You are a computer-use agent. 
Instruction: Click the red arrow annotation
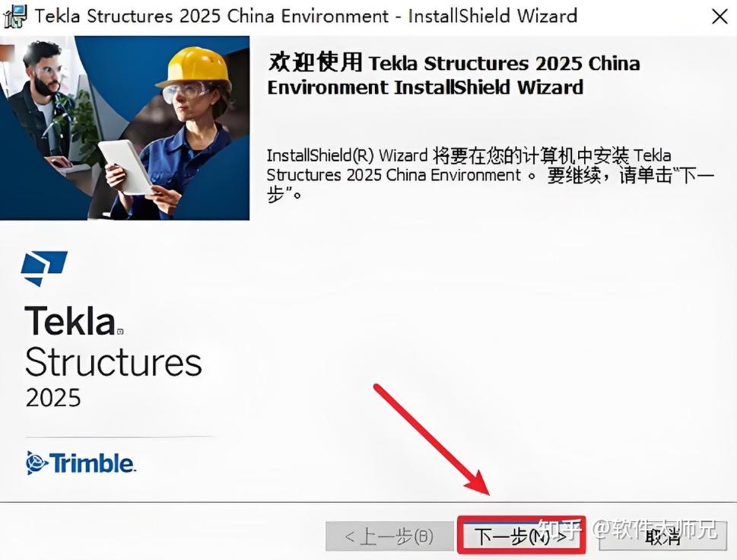tap(433, 440)
